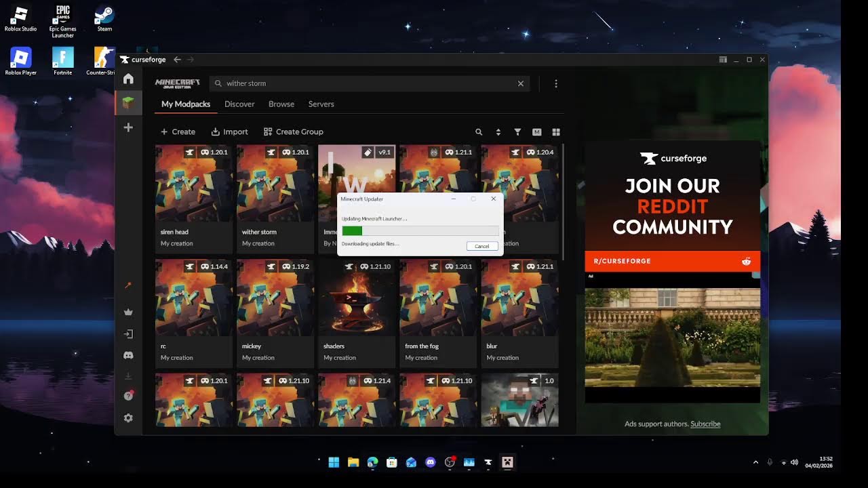Open the settings gear in CurseForge sidebar

128,418
